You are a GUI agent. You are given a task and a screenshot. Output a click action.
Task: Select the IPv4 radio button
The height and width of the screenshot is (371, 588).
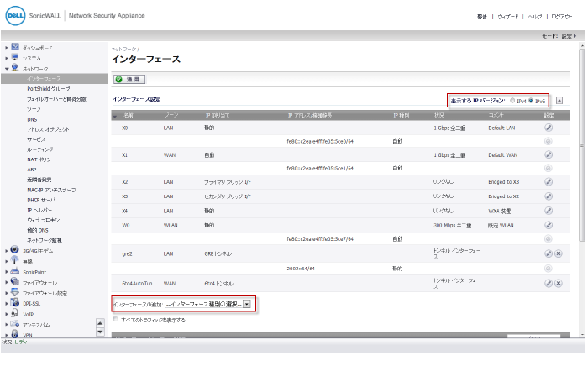(x=512, y=101)
